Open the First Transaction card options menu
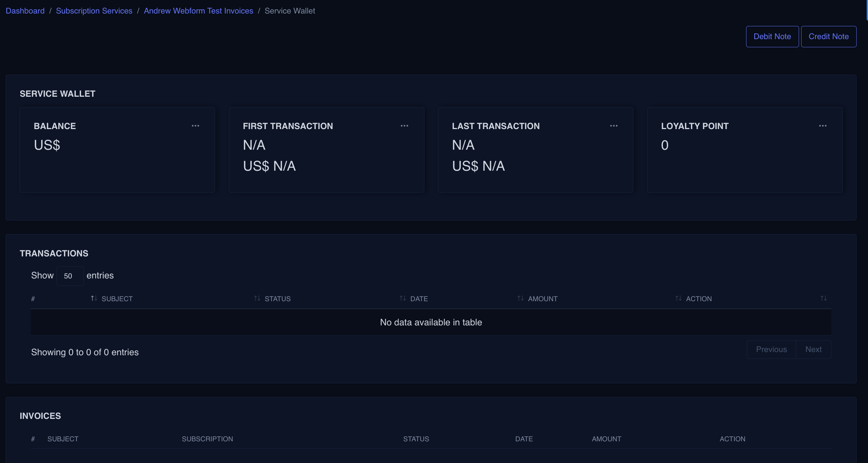The height and width of the screenshot is (463, 868). point(404,126)
